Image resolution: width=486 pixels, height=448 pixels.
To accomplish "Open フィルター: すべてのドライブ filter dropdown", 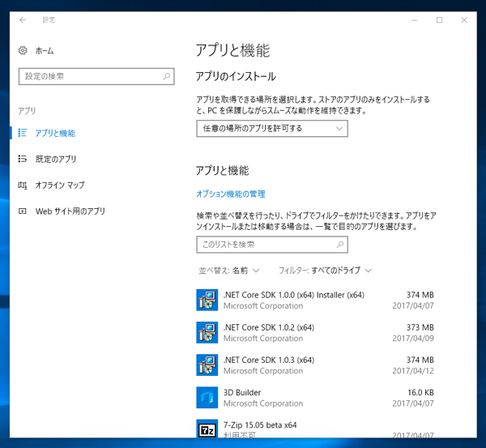I will 325,271.
